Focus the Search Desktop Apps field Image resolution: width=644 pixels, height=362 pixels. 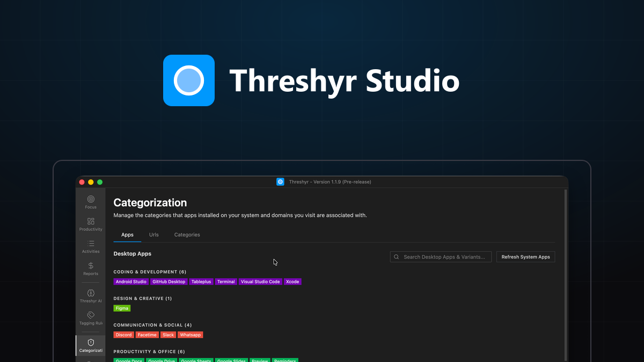pos(441,257)
